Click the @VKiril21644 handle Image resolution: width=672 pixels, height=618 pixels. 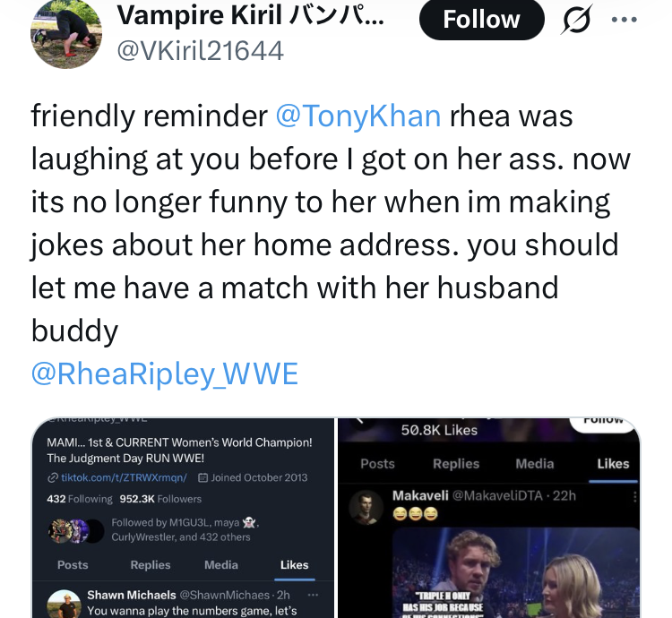pos(200,51)
